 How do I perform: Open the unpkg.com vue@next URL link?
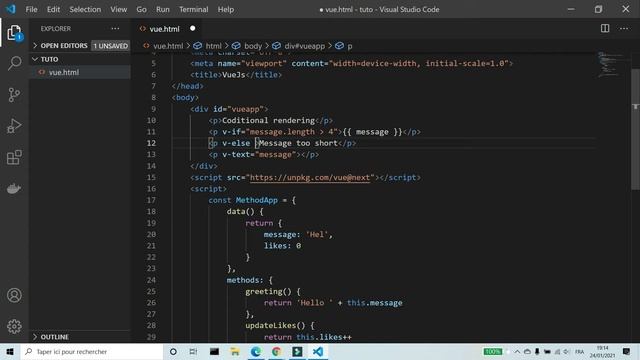310,178
